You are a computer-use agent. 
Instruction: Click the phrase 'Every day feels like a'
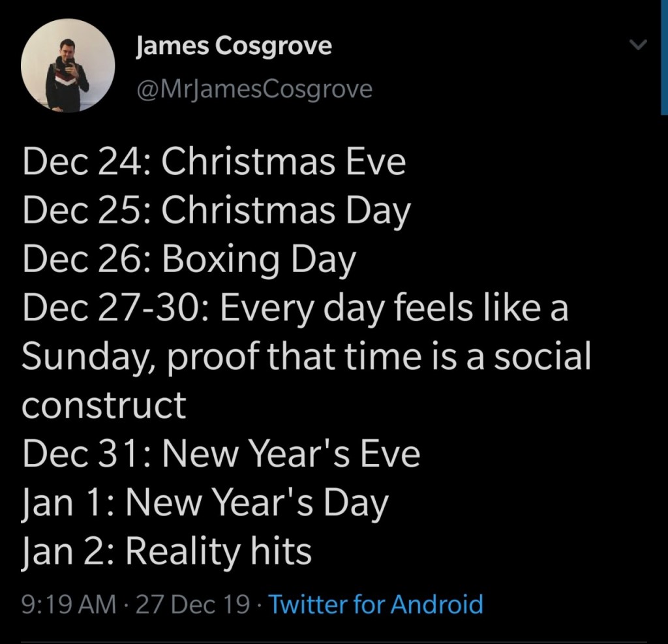394,307
